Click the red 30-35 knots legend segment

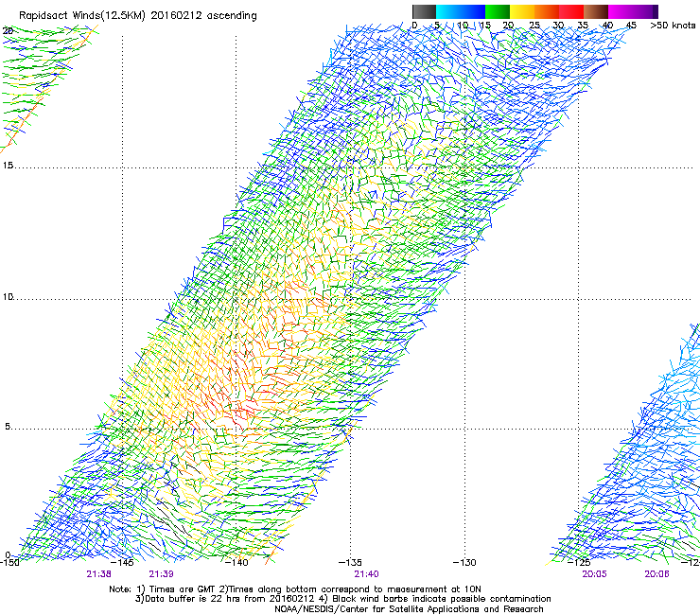pos(571,11)
